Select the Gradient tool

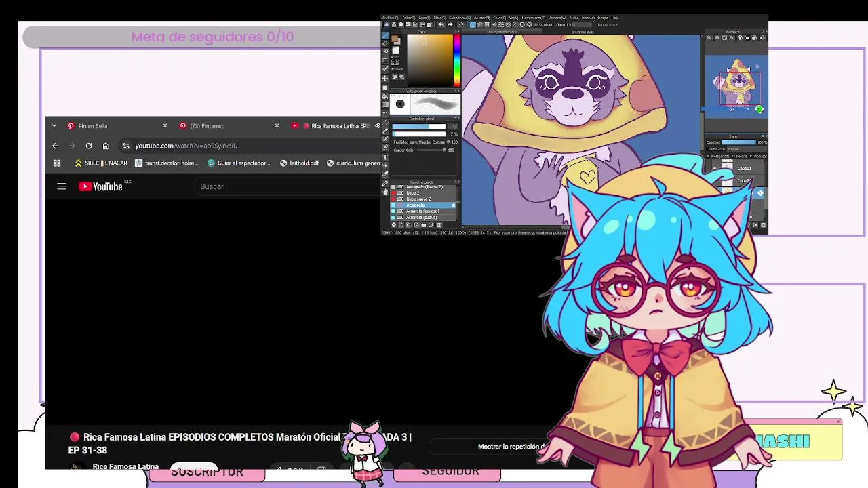pos(385,104)
